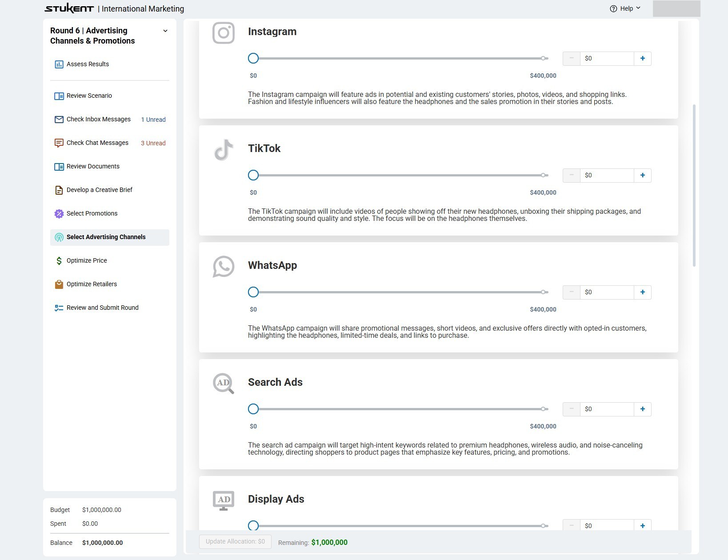Click the TikTok amount input field
Screen dimensions: 728x560
click(x=607, y=176)
